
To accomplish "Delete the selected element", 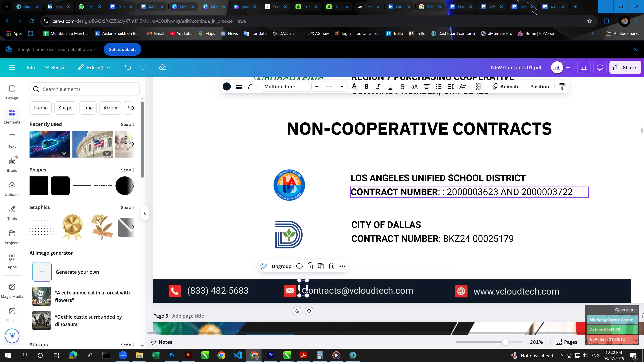I will click(332, 266).
